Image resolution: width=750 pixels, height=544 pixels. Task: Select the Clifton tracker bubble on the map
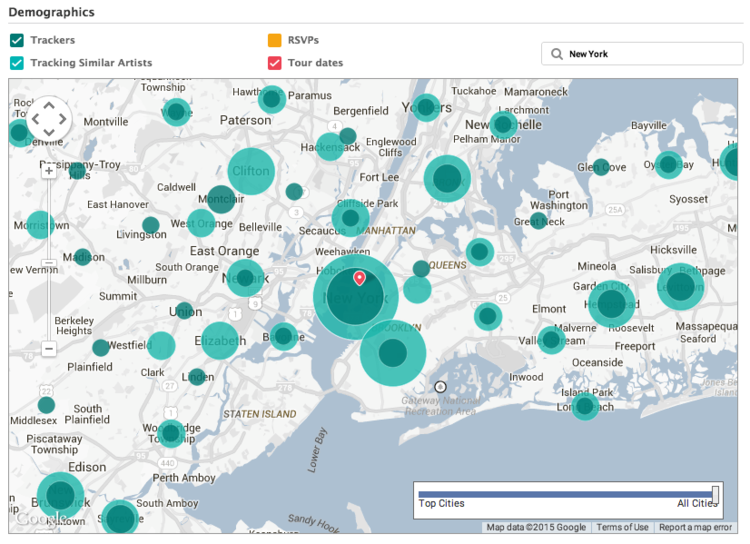click(x=251, y=171)
